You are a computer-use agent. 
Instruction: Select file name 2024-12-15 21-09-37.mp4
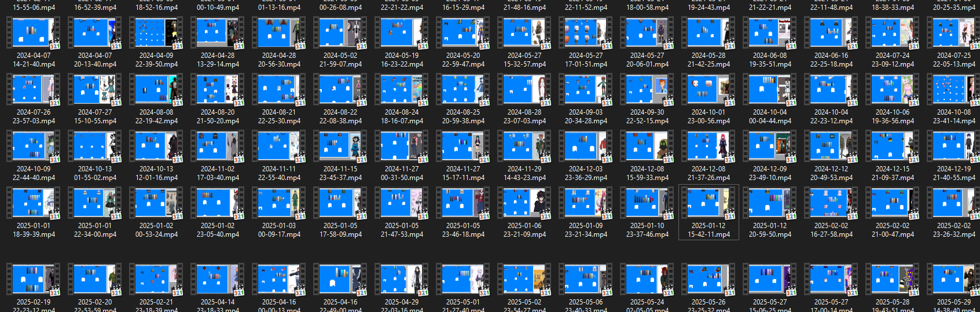[x=893, y=174]
